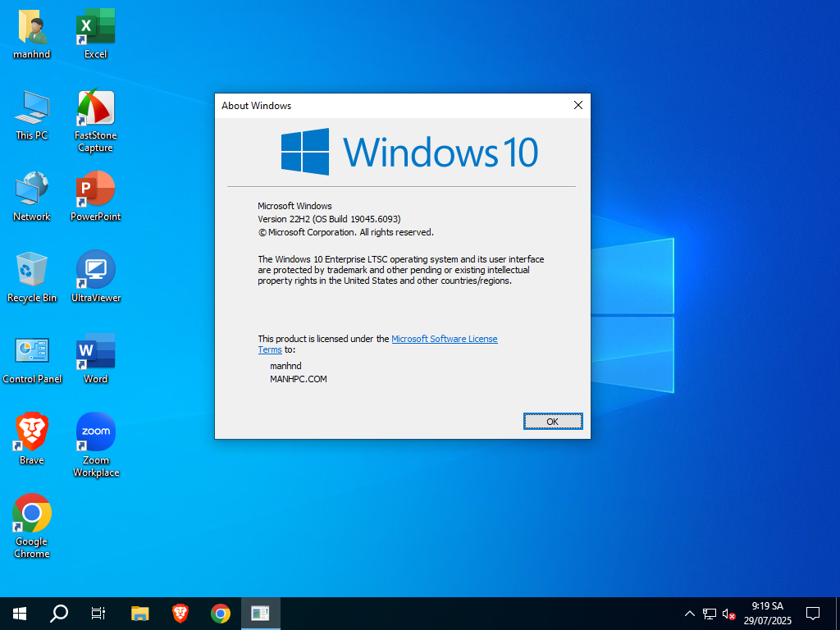Screen dimensions: 840x630
Task: Open the muted volume control in tray
Action: coord(728,613)
